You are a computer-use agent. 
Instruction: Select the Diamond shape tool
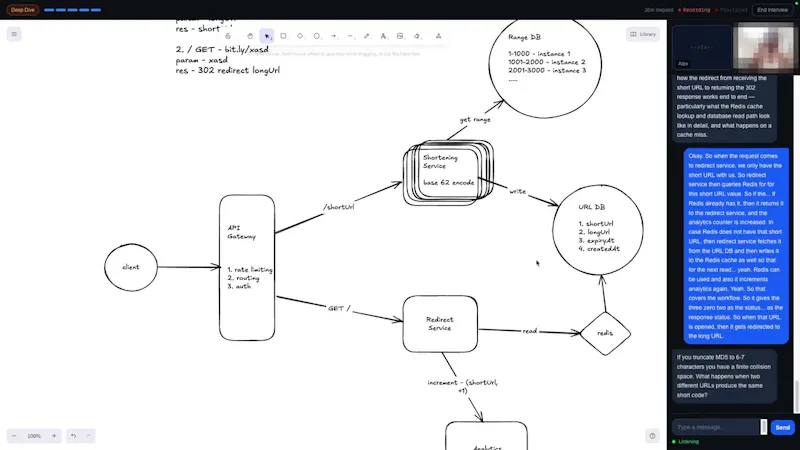click(x=300, y=36)
